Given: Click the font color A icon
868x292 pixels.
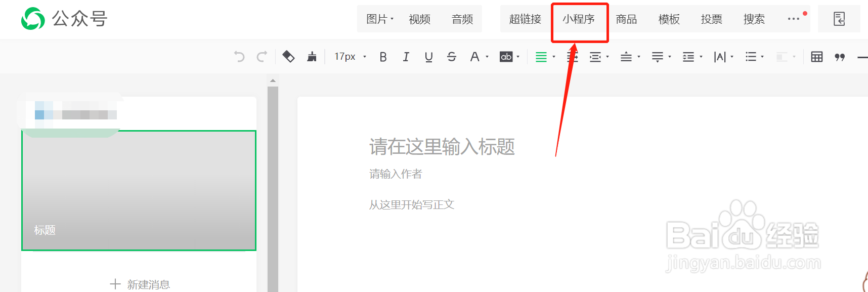Looking at the screenshot, I should [474, 57].
